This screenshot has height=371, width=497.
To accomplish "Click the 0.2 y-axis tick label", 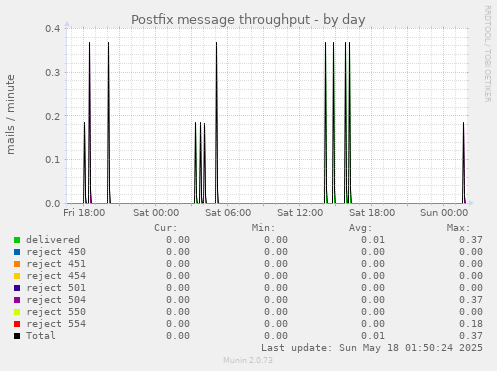I will [x=53, y=116].
